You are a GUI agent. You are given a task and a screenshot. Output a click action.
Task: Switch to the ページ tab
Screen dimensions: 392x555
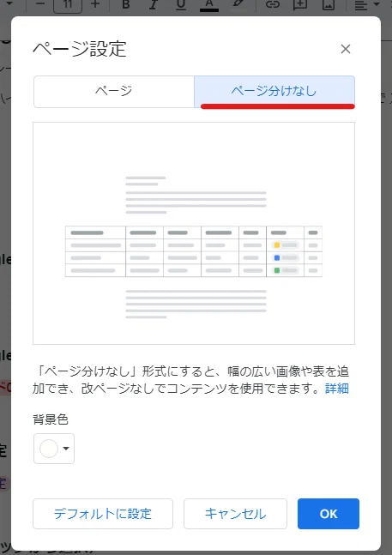(x=114, y=91)
